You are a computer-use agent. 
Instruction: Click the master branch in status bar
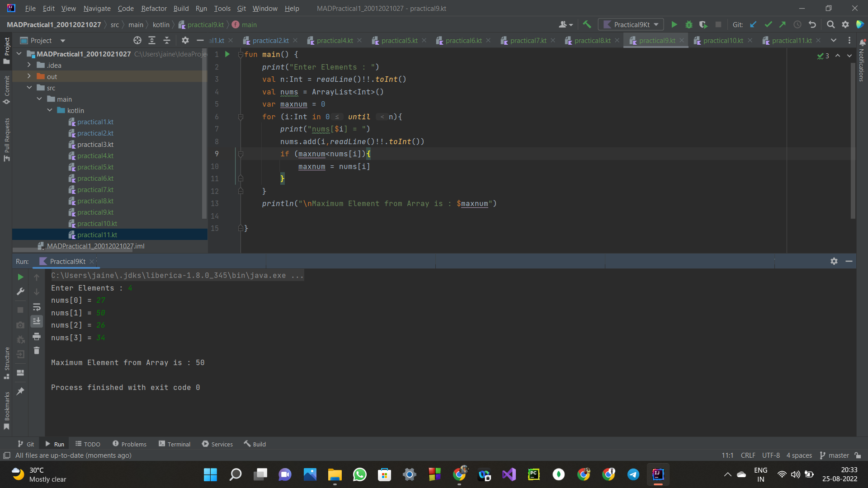click(x=838, y=455)
